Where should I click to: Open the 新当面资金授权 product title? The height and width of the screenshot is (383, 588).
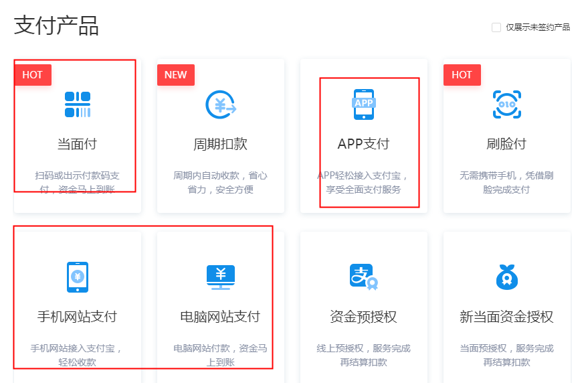tap(506, 317)
